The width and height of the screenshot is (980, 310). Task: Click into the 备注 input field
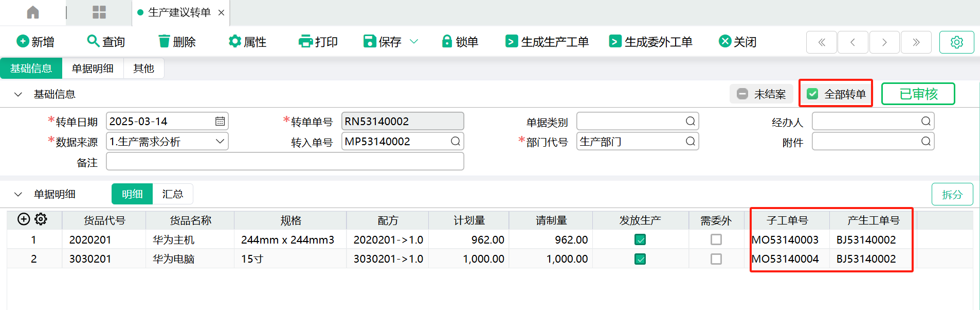[x=285, y=162]
